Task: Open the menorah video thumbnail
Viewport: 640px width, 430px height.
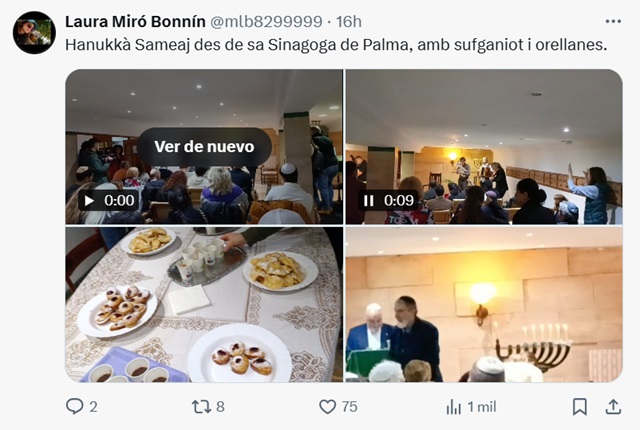Action: pyautogui.click(x=484, y=305)
